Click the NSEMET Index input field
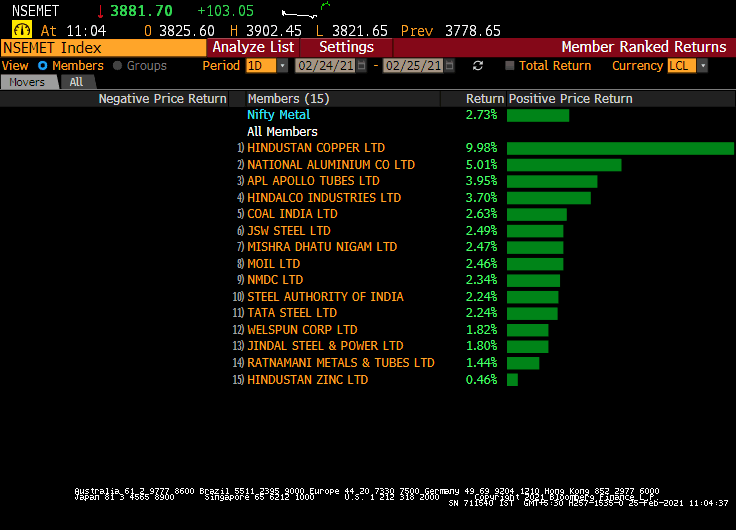 tap(104, 47)
